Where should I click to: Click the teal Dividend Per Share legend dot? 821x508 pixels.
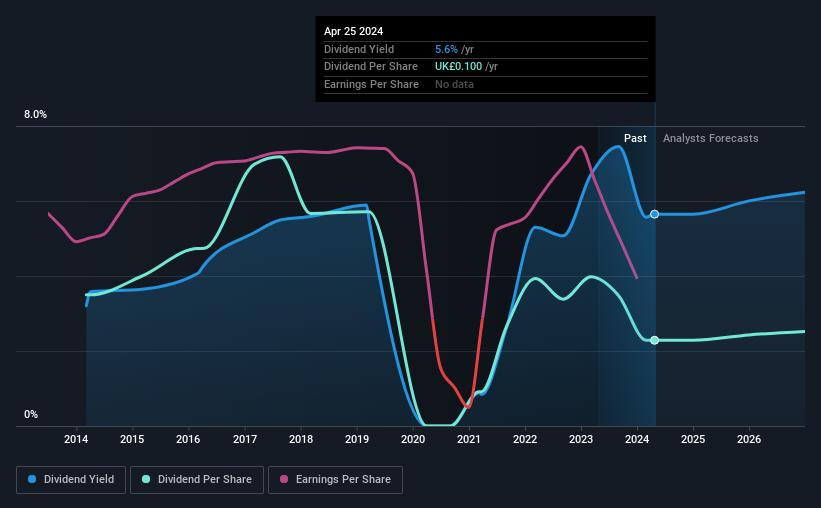(146, 479)
